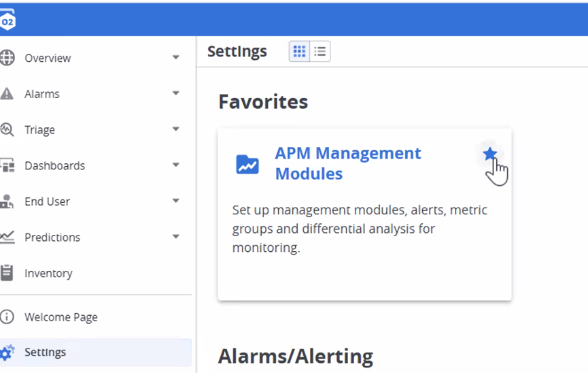
Task: Click the Overview globe icon
Action: tap(7, 58)
